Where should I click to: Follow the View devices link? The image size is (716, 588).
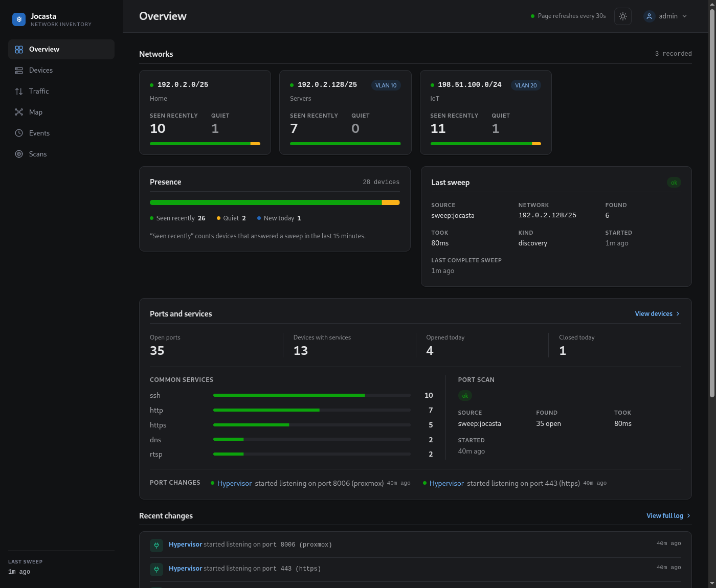click(658, 314)
